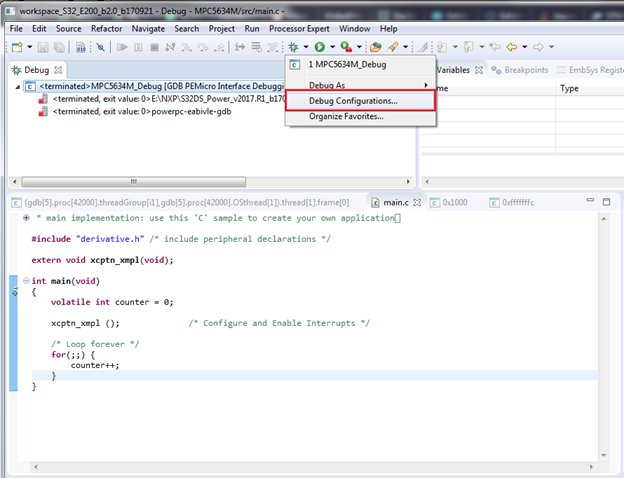
Task: Close the main.c editor tab
Action: (417, 203)
